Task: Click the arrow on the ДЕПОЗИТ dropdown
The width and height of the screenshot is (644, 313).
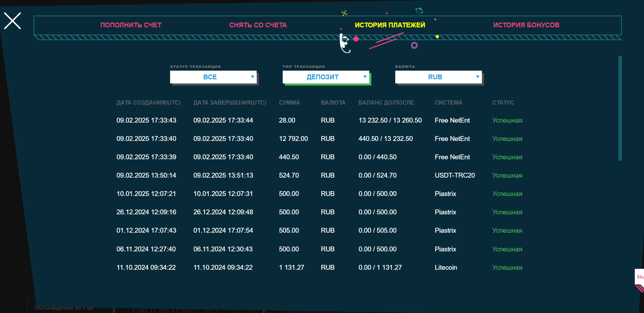Action: [365, 77]
